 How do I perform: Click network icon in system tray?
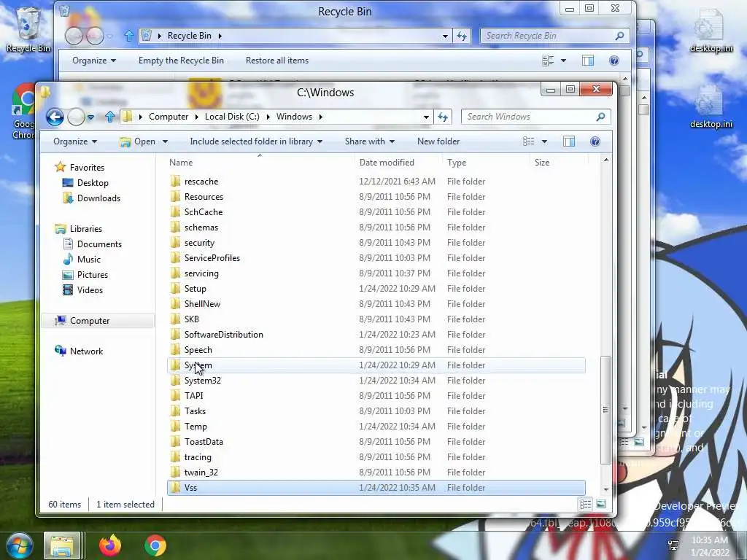(x=673, y=545)
